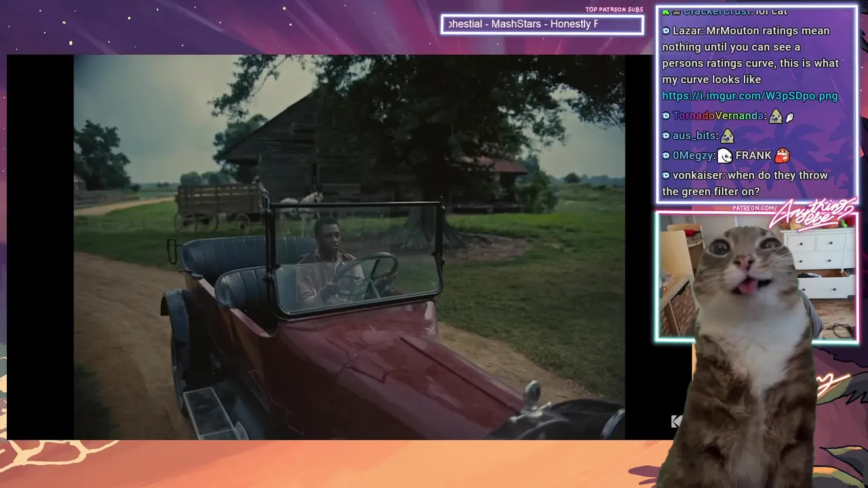Click the vonkaiser username in chat
This screenshot has height=488, width=868.
click(x=698, y=176)
